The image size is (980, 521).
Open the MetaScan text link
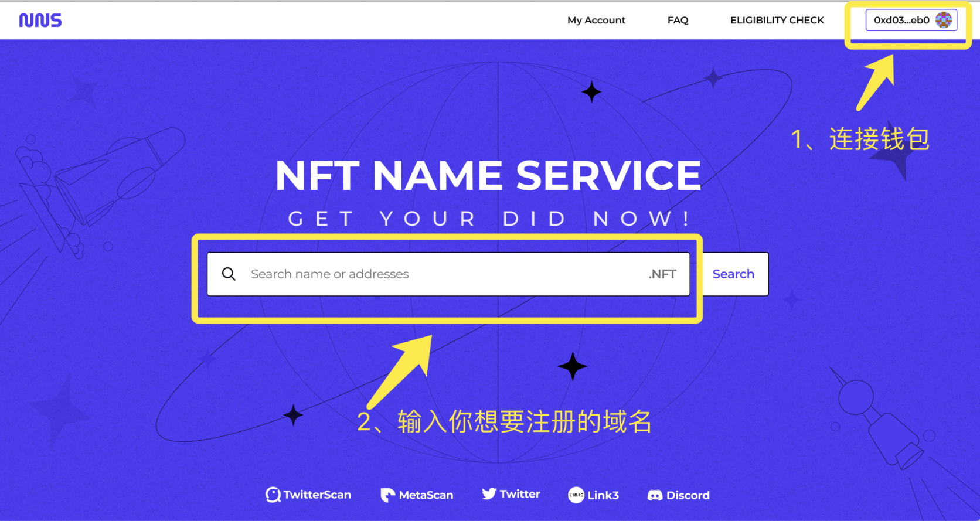point(426,495)
